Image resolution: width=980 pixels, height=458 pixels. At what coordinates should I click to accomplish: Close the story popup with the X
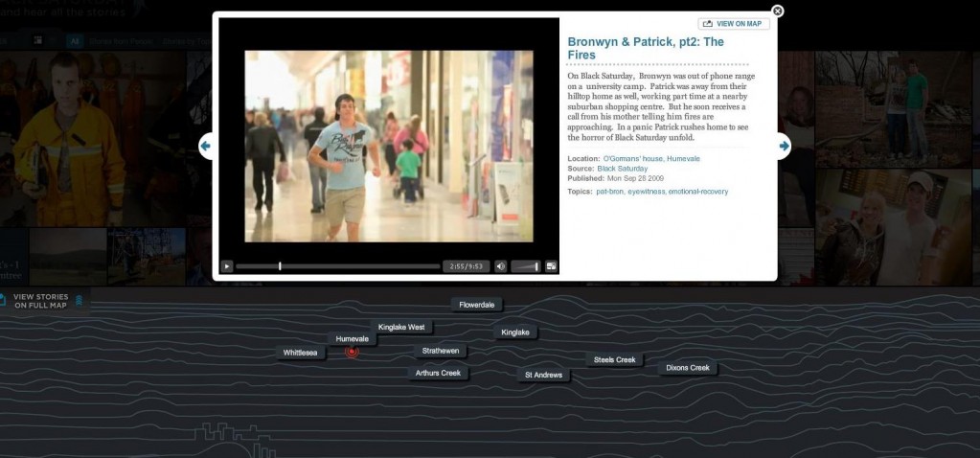point(777,11)
